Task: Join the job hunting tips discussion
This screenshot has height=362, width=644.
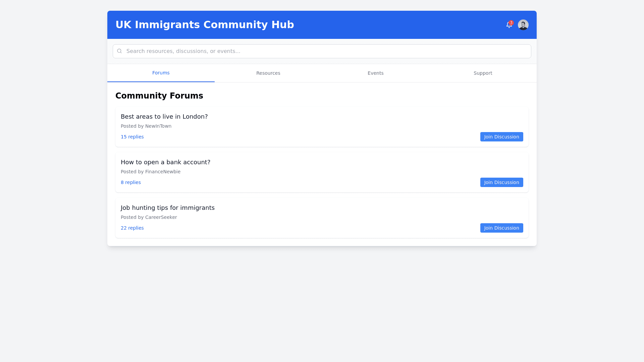Action: (x=501, y=228)
